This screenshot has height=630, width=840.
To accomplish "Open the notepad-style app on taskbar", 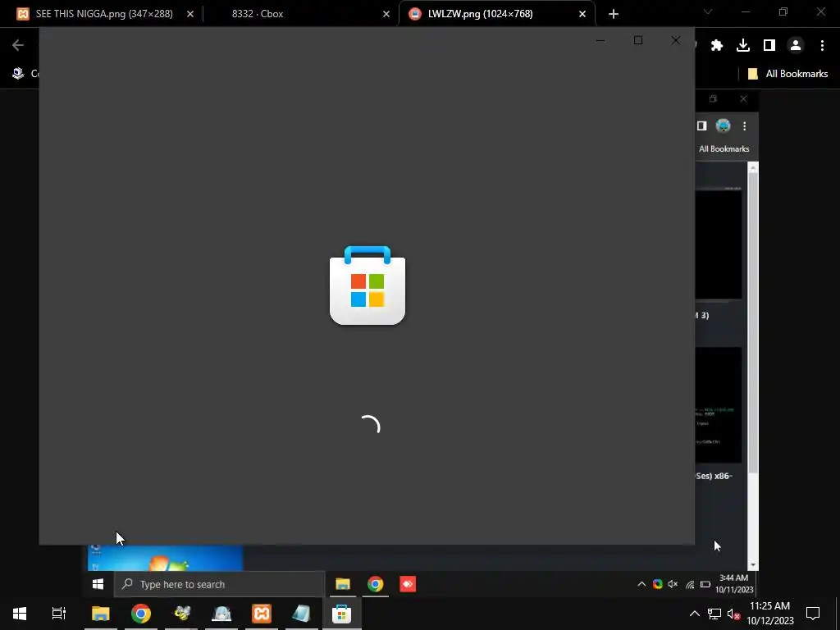I will (x=302, y=614).
